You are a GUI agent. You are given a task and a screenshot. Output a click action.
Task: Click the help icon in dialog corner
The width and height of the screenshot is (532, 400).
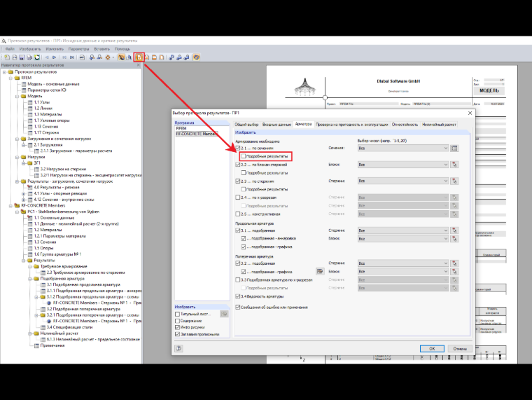[178, 348]
